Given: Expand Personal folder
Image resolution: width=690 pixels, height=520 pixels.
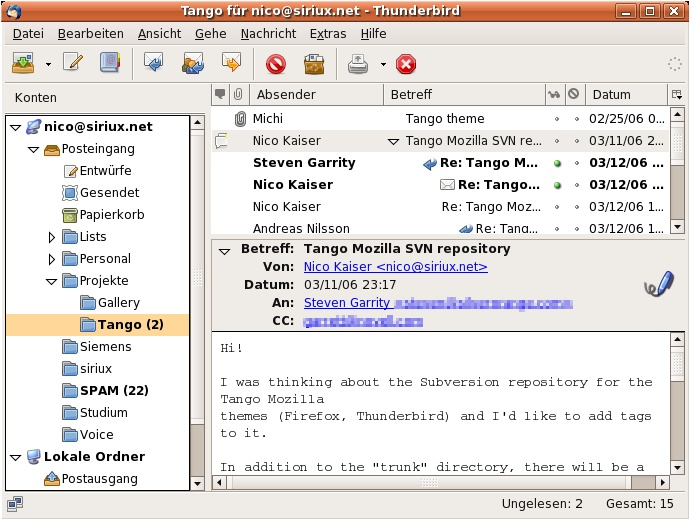Looking at the screenshot, I should tap(51, 260).
